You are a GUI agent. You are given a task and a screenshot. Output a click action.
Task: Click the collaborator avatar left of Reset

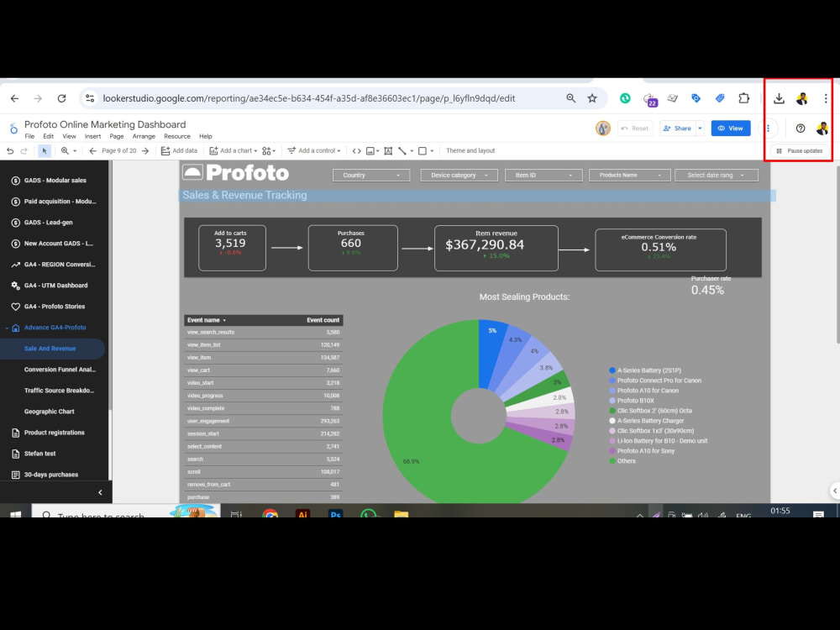pyautogui.click(x=602, y=129)
